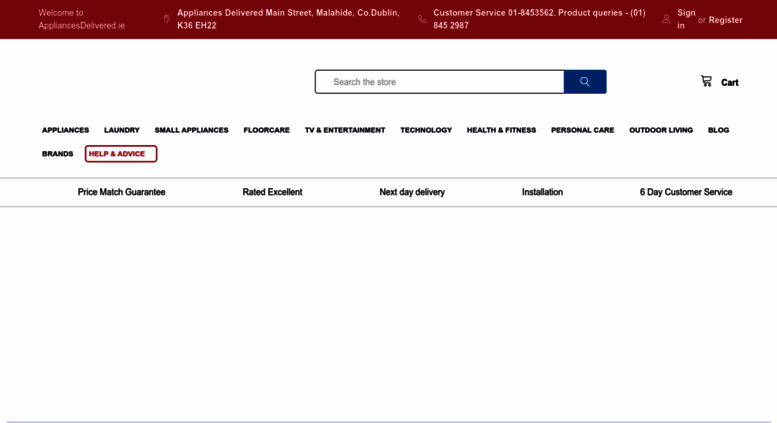Viewport: 777px width, 423px height.
Task: Open the Help & Advice menu
Action: point(121,154)
